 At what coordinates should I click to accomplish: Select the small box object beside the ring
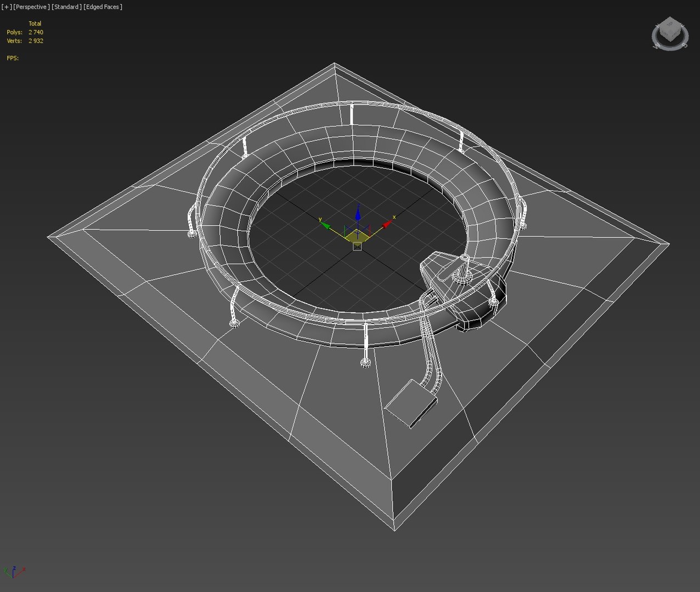[x=410, y=403]
